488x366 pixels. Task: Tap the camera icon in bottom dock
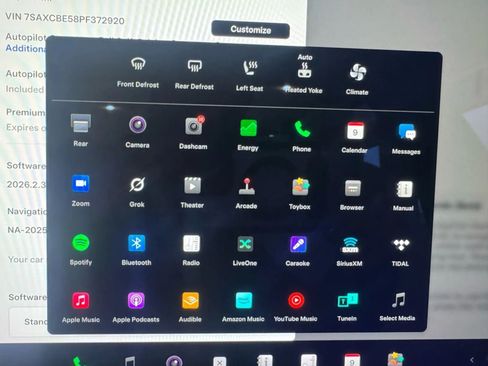tap(174, 361)
